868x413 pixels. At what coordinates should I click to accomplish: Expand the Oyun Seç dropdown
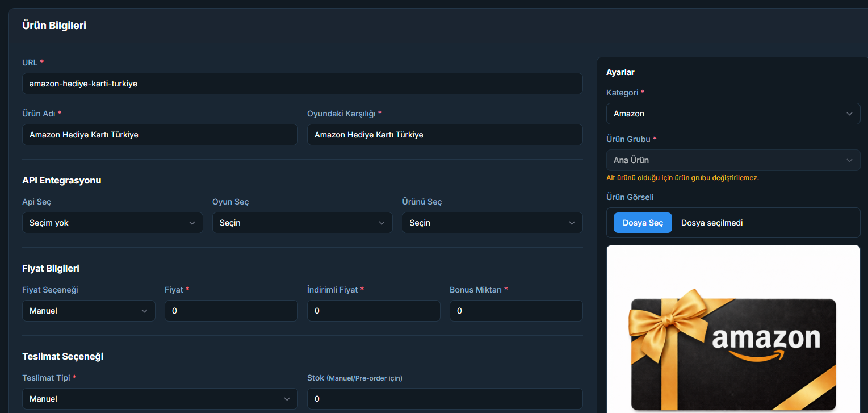tap(302, 223)
